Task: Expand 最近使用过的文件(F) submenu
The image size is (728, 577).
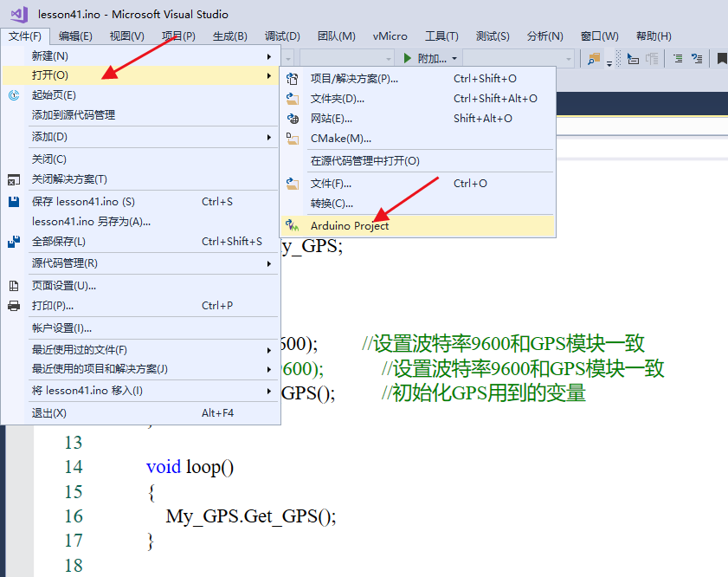Action: point(141,350)
